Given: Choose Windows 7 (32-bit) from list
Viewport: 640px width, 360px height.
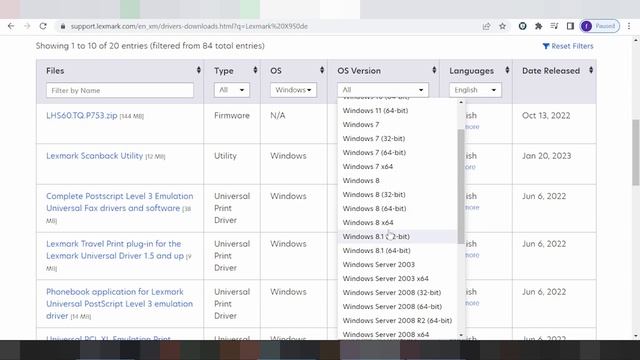Looking at the screenshot, I should pos(397,138).
